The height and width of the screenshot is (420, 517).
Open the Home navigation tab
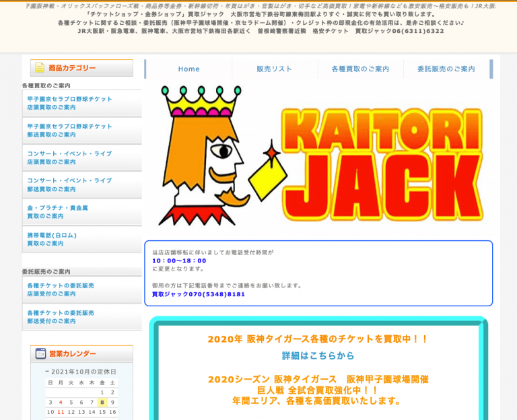(x=188, y=69)
